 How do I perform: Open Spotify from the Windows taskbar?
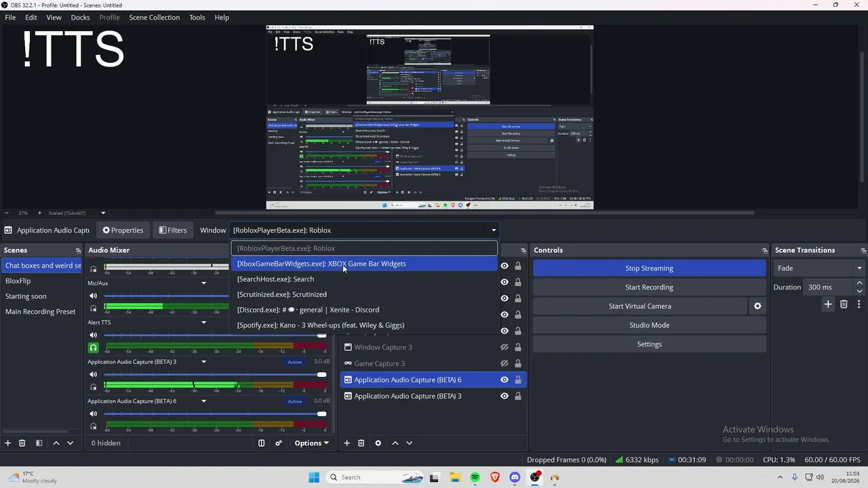click(x=475, y=477)
